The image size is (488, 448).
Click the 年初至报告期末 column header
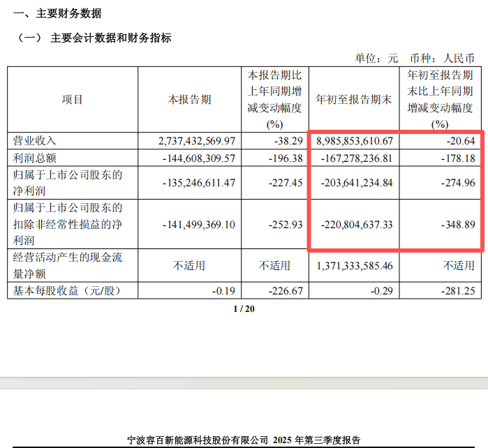pos(354,100)
